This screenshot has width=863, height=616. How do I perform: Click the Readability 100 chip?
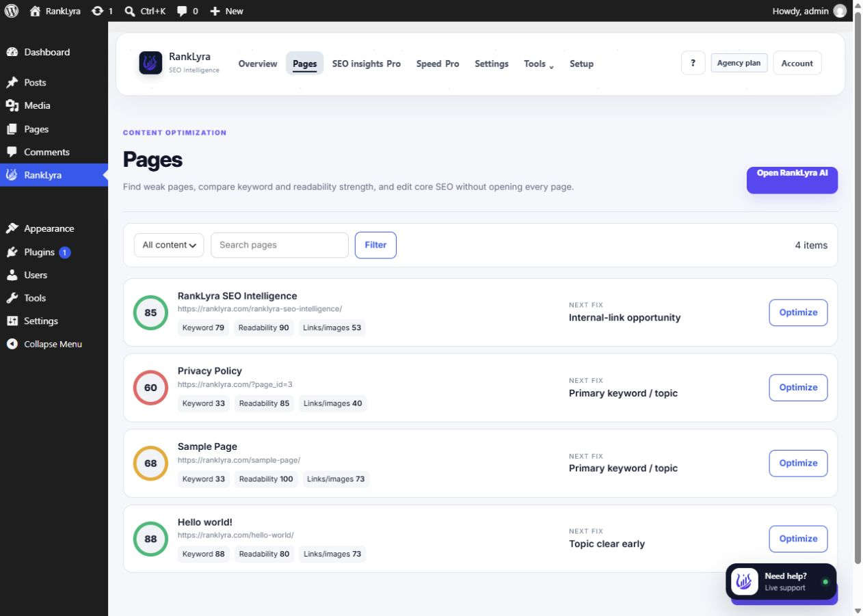pyautogui.click(x=266, y=479)
